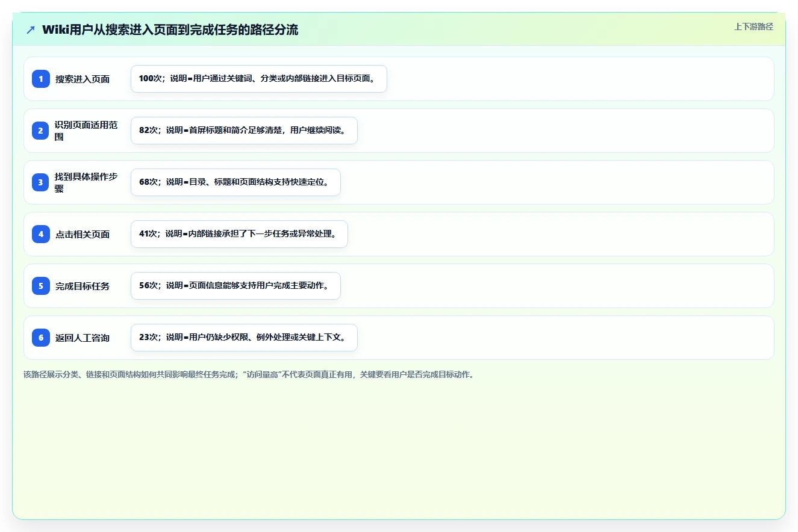This screenshot has height=532, width=798.
Task: Select step number 1 badge
Action: pyautogui.click(x=41, y=79)
